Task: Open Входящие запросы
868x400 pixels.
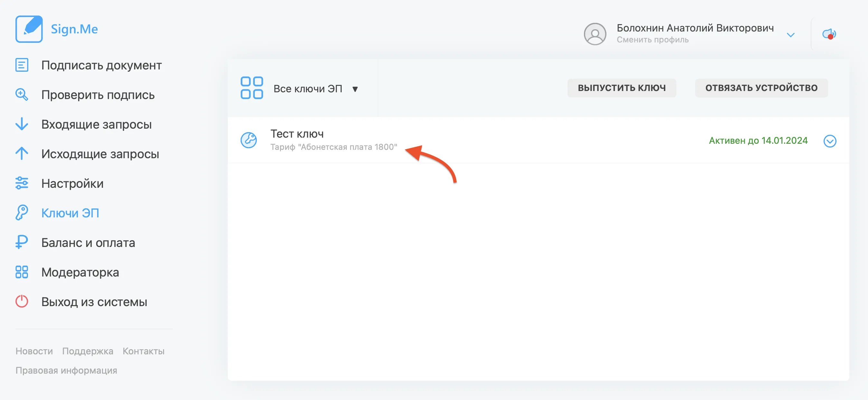Action: 97,124
